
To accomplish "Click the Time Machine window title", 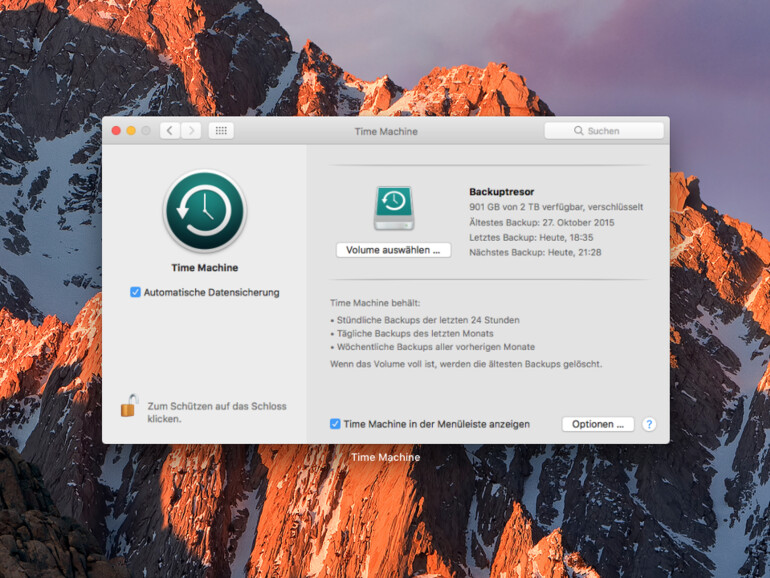I will (x=386, y=131).
